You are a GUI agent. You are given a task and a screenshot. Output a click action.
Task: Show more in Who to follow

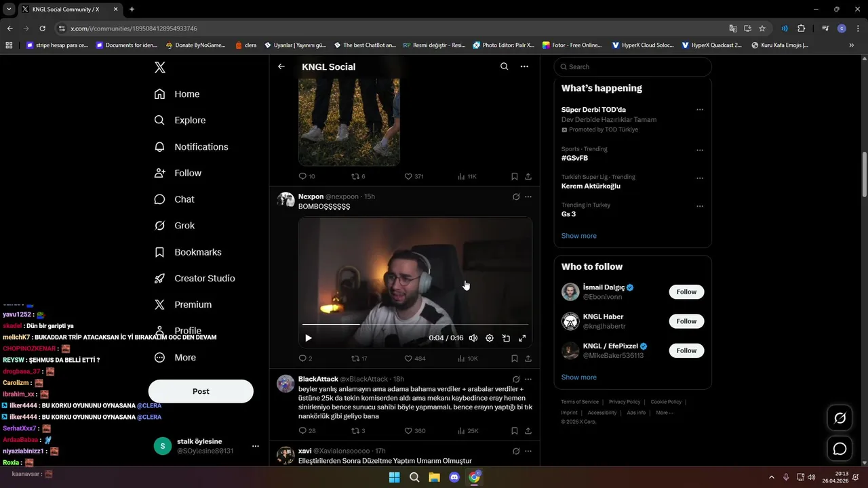[579, 377]
